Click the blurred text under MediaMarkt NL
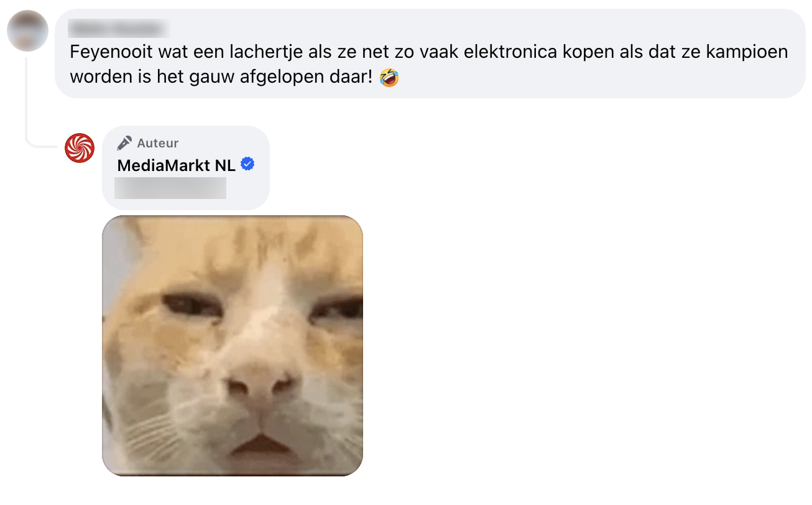This screenshot has height=505, width=812. pos(171,188)
